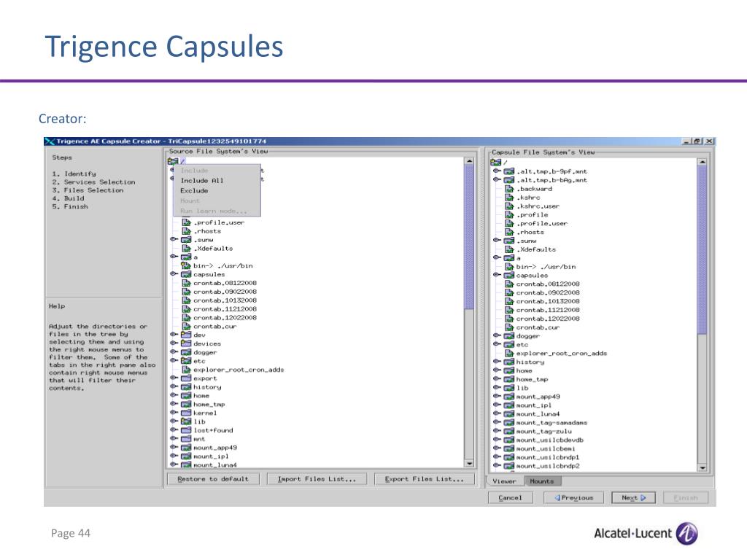
Task: Cancel the capsule creator wizard
Action: coord(510,497)
